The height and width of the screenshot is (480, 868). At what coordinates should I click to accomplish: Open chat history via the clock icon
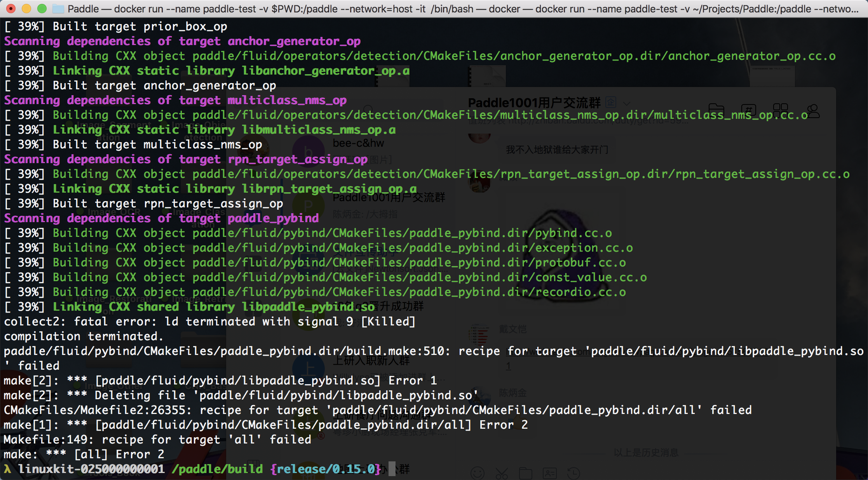point(573,473)
